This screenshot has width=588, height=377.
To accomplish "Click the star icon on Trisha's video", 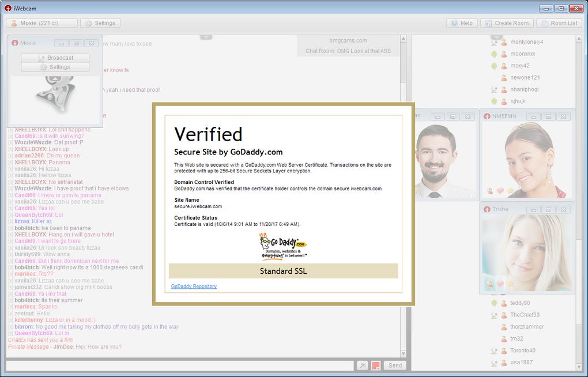I will point(510,284).
